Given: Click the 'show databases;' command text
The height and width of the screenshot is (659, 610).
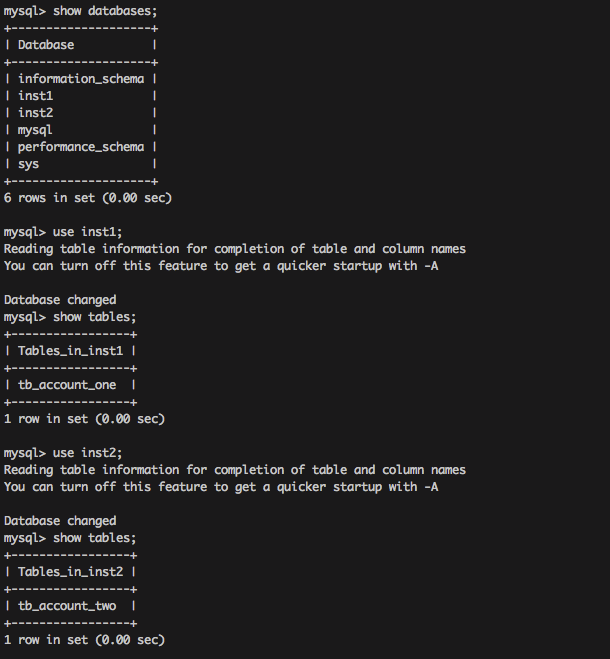Looking at the screenshot, I should click(105, 11).
